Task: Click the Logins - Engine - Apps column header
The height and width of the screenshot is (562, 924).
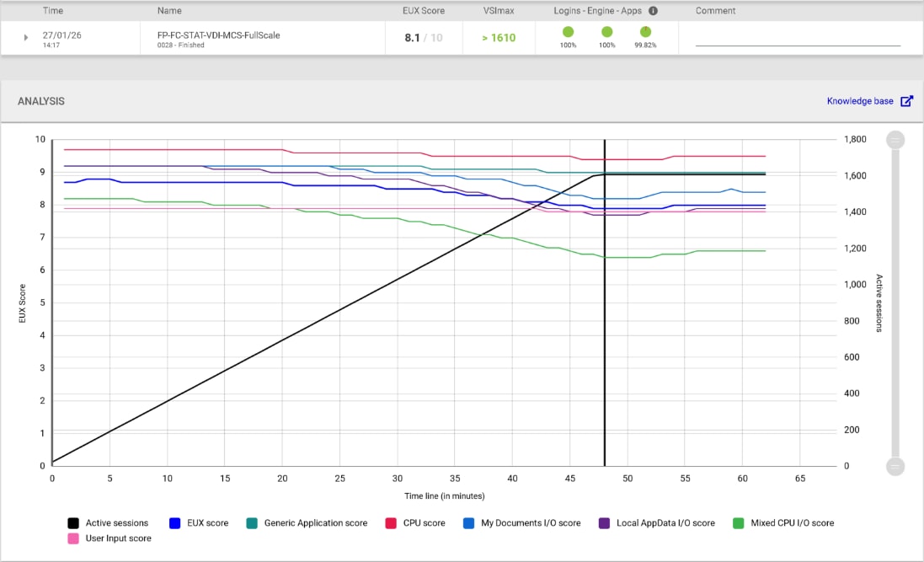Action: 597,11
